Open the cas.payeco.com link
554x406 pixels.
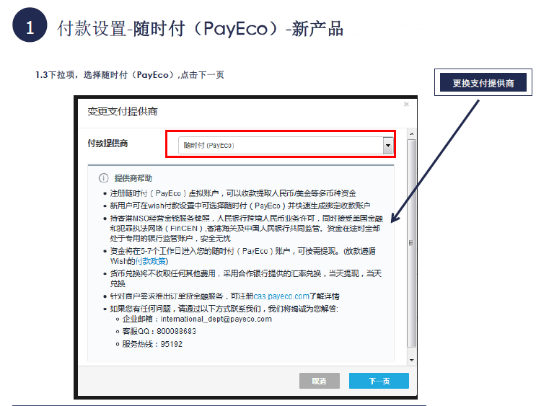pyautogui.click(x=282, y=296)
